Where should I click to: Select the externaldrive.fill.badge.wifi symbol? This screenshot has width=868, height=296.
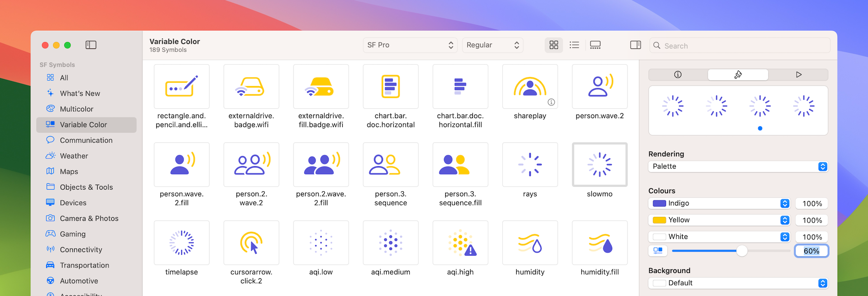coord(321,86)
